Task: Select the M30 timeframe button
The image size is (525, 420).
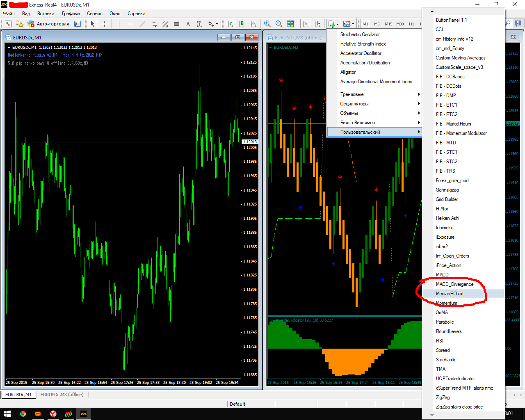Action: tap(400, 24)
